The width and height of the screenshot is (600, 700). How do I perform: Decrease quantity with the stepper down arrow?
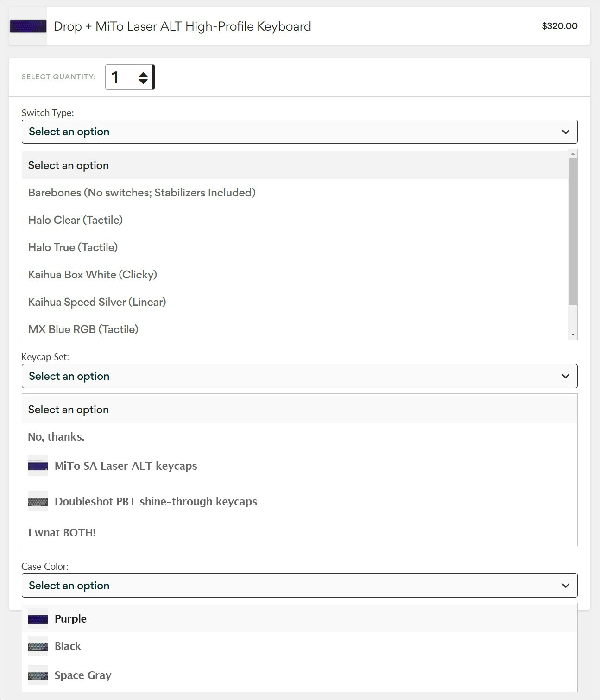point(143,82)
